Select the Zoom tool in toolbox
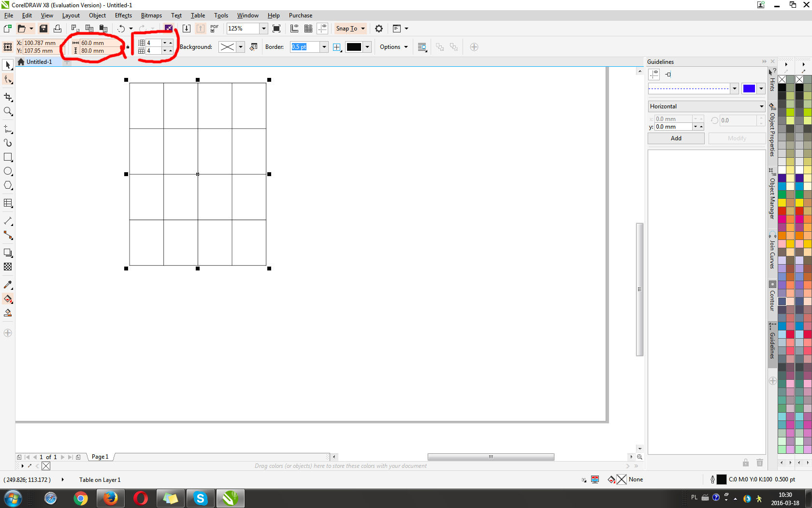Screen dimensions: 812x508 (8, 112)
